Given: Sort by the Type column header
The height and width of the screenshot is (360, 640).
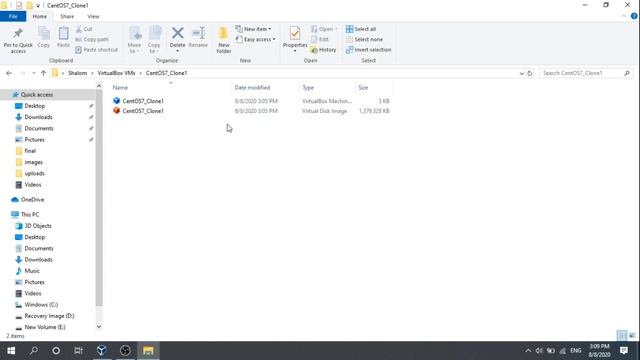Looking at the screenshot, I should pos(308,88).
